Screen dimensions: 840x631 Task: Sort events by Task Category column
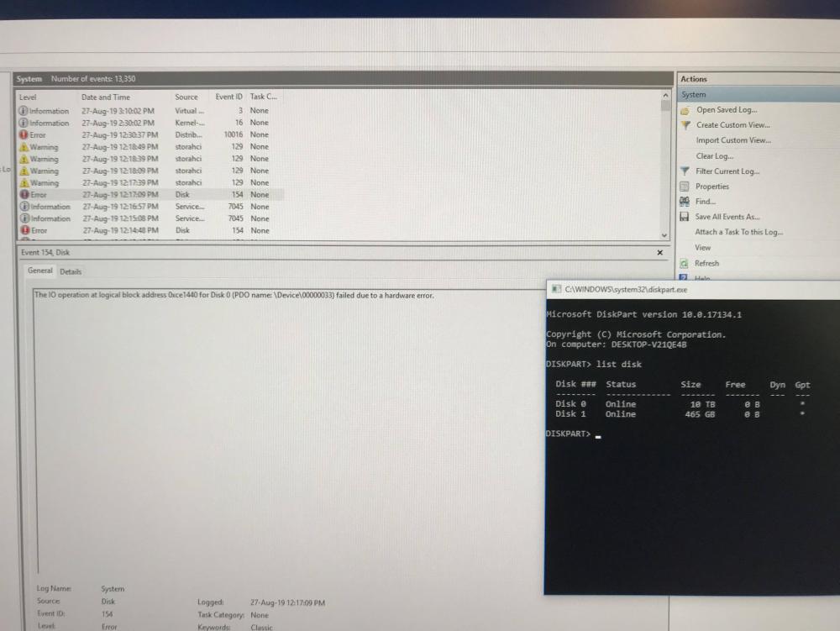point(263,97)
